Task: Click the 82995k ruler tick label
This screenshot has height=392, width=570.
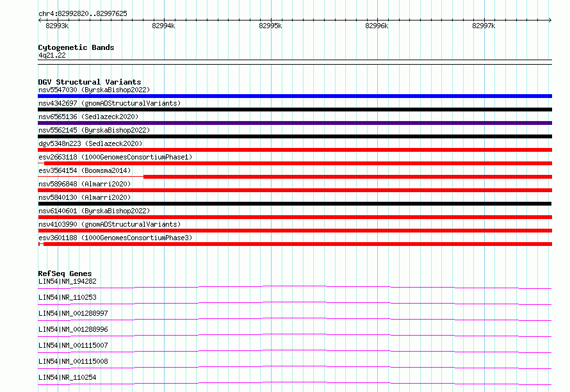Action: point(270,26)
